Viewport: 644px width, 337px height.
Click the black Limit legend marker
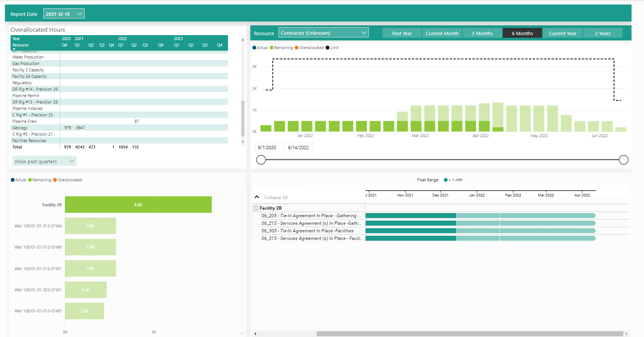point(327,48)
